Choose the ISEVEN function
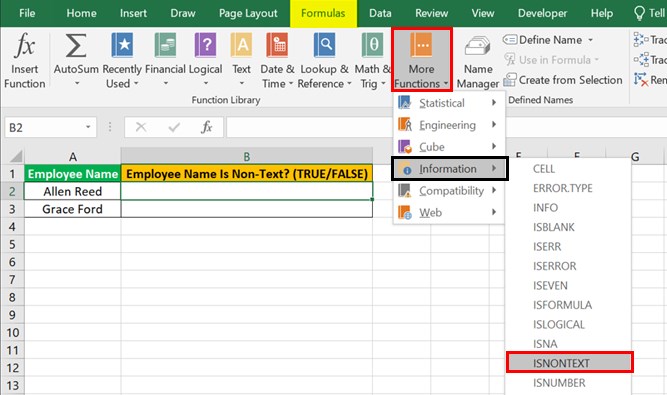 point(568,285)
